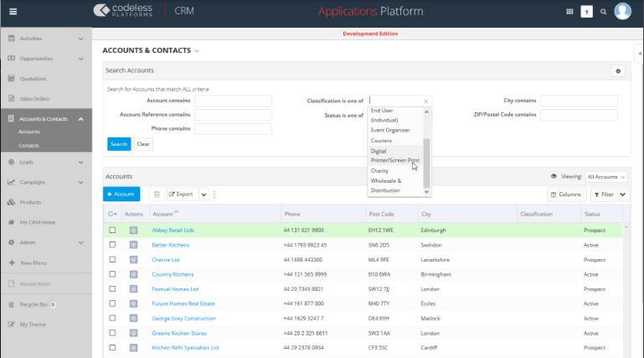Click the Export button
Image resolution: width=644 pixels, height=358 pixels.
click(181, 194)
